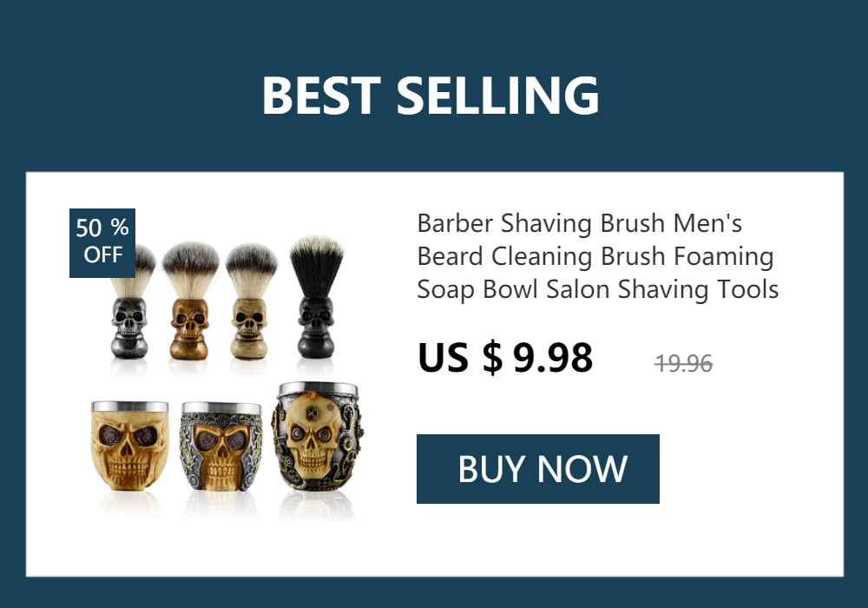Screen dimensions: 868x608
Task: Click the US $9.98 sale price
Action: point(505,358)
